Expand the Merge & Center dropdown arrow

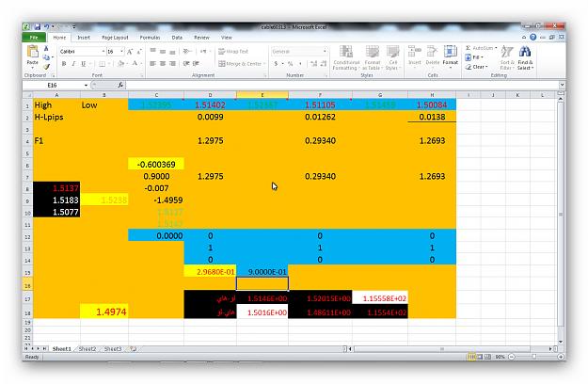tap(264, 64)
